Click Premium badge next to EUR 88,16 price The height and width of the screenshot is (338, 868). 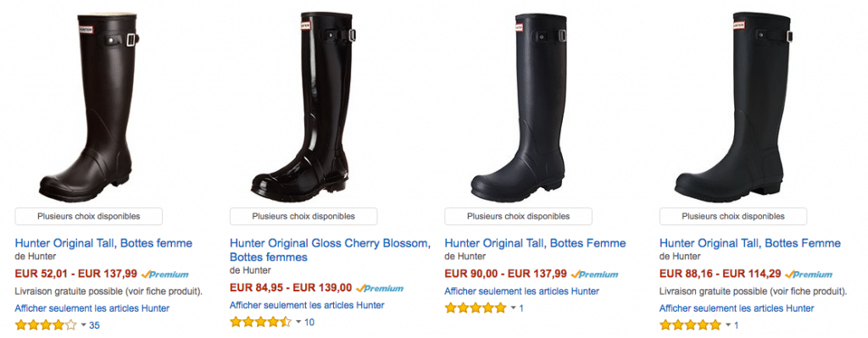tap(808, 274)
